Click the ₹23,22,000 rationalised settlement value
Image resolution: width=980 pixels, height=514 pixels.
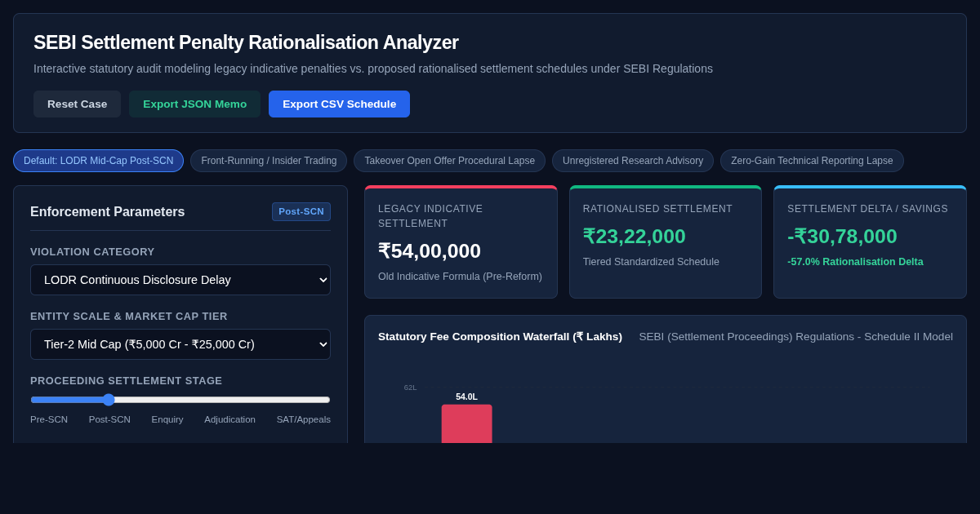(x=635, y=237)
